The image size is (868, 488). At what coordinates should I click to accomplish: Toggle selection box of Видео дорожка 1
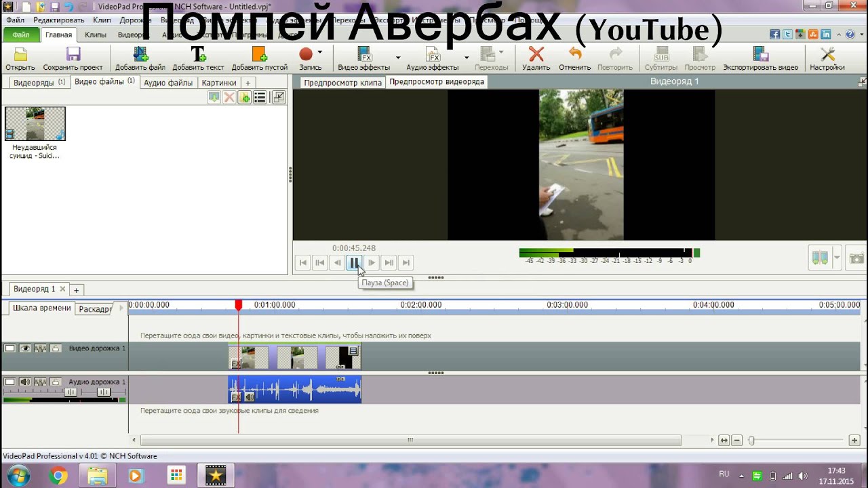[x=9, y=348]
